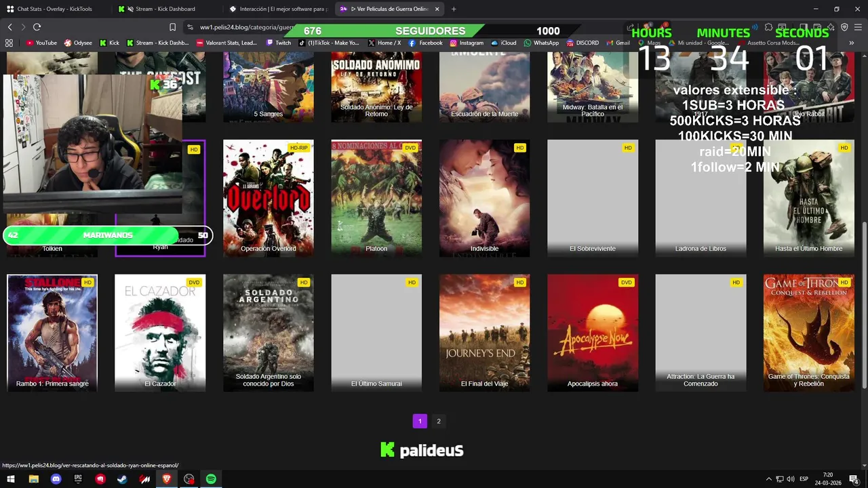868x488 pixels.
Task: Open the 5 Sangres movie
Action: point(269,88)
